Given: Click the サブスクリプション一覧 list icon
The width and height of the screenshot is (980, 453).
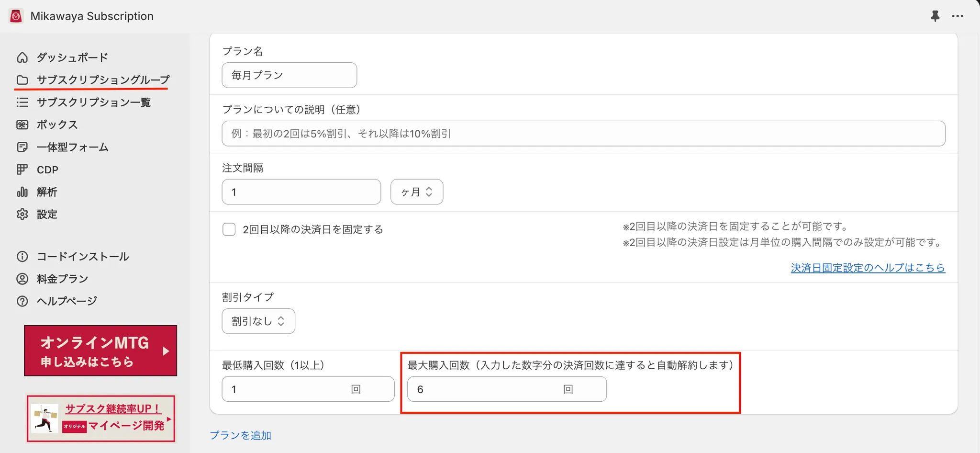Looking at the screenshot, I should click(x=22, y=102).
